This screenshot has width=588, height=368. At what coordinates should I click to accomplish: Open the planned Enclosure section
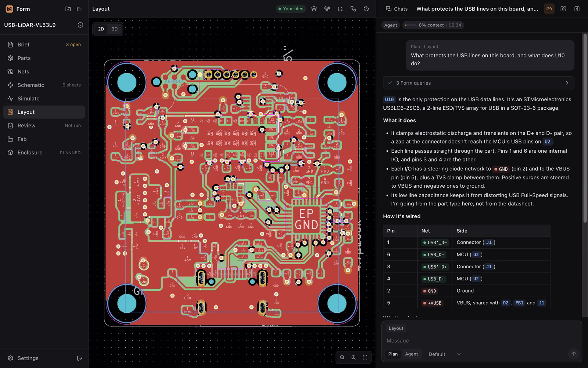pyautogui.click(x=44, y=152)
